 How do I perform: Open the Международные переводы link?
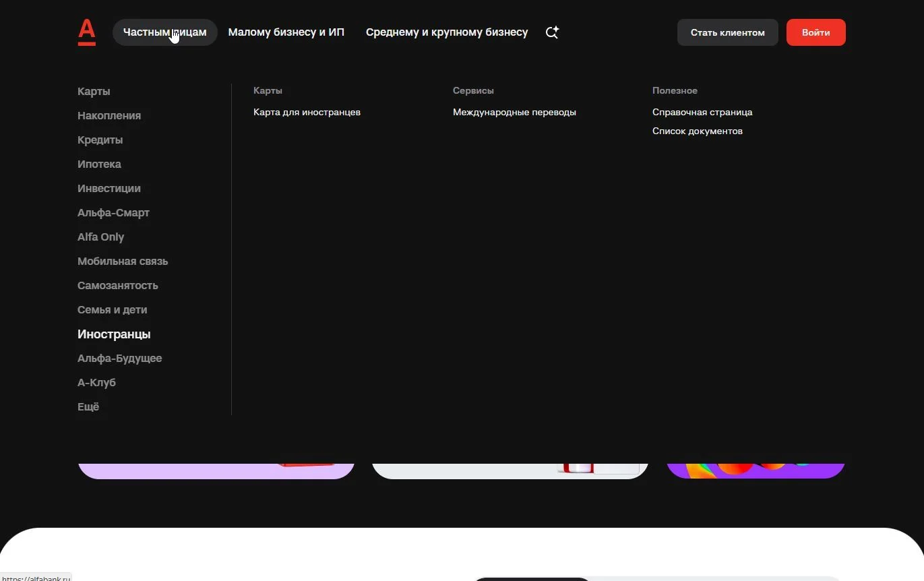pos(515,113)
